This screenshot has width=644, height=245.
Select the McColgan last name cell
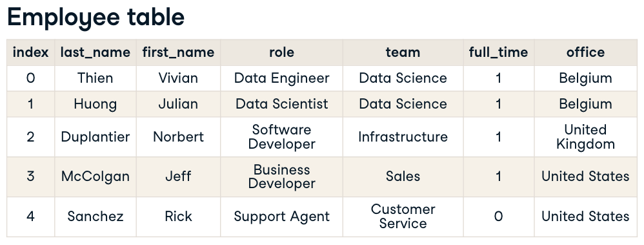point(96,176)
